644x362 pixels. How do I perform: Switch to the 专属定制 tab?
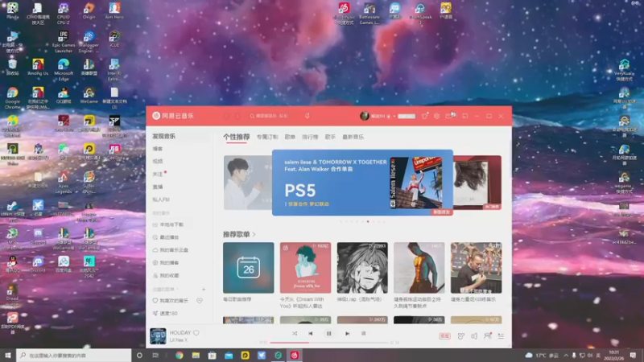[267, 137]
